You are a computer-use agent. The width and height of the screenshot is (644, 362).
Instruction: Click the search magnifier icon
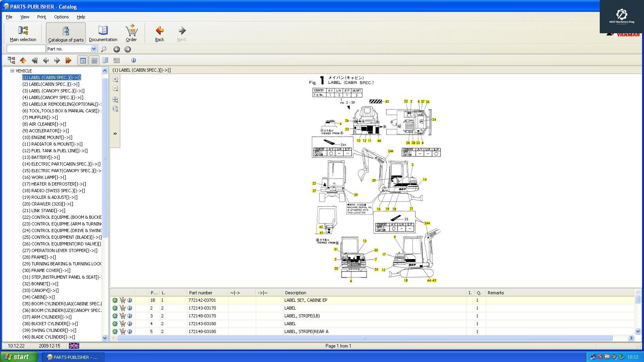(x=104, y=49)
